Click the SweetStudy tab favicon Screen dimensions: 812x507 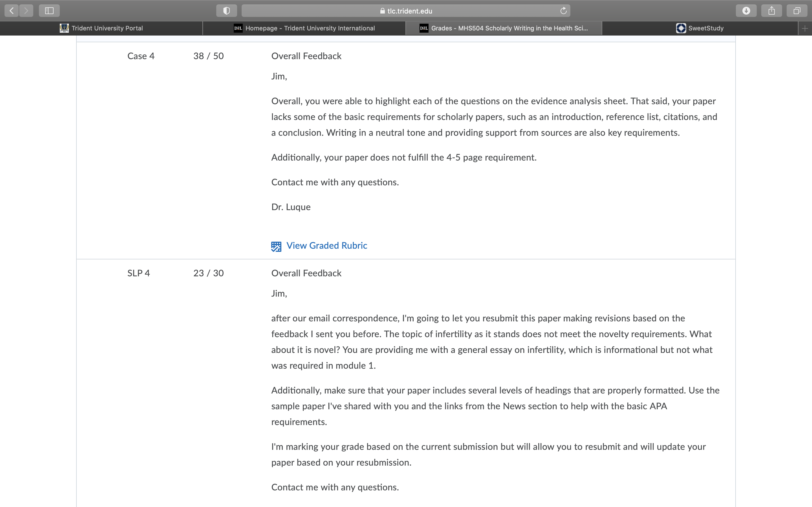pyautogui.click(x=681, y=28)
